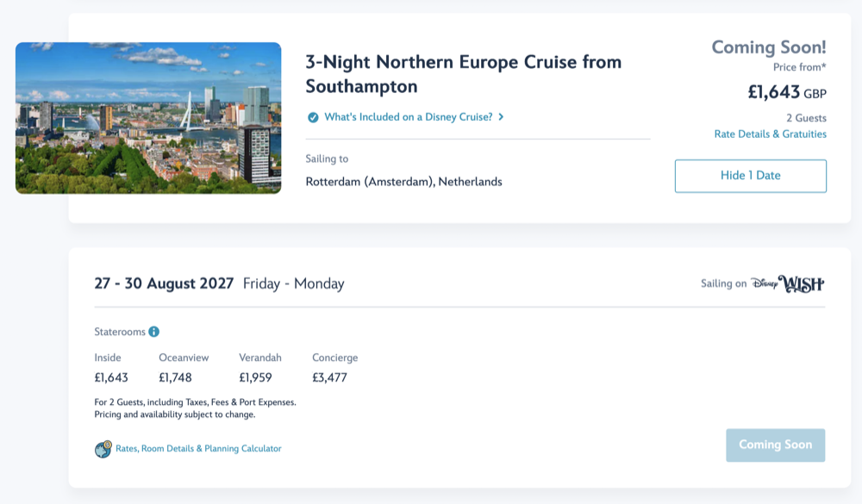This screenshot has height=504, width=862.
Task: Expand the What's Included chevron arrow
Action: coord(502,117)
